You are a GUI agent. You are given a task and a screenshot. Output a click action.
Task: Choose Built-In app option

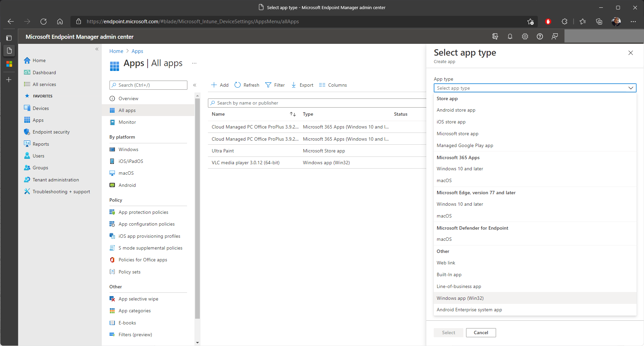(535, 275)
